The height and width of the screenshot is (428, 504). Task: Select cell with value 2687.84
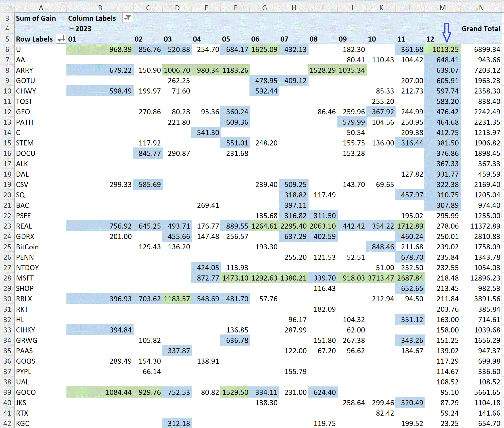coord(410,278)
